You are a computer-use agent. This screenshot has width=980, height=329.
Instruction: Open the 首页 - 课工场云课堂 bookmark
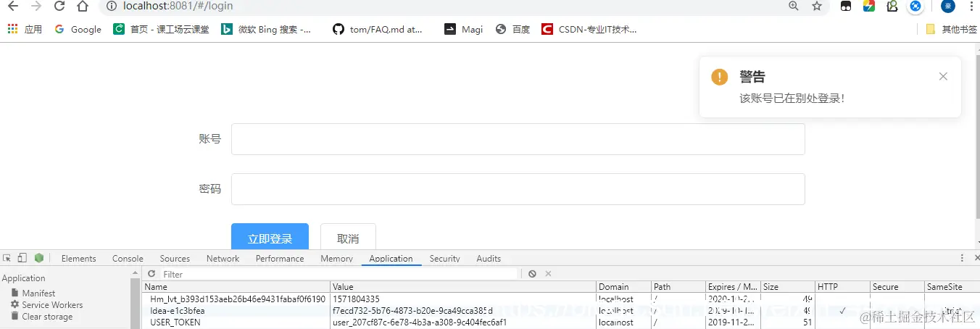(162, 30)
